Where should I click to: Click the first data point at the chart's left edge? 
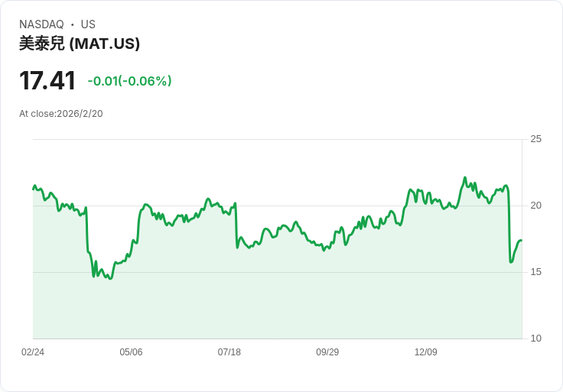coord(33,188)
